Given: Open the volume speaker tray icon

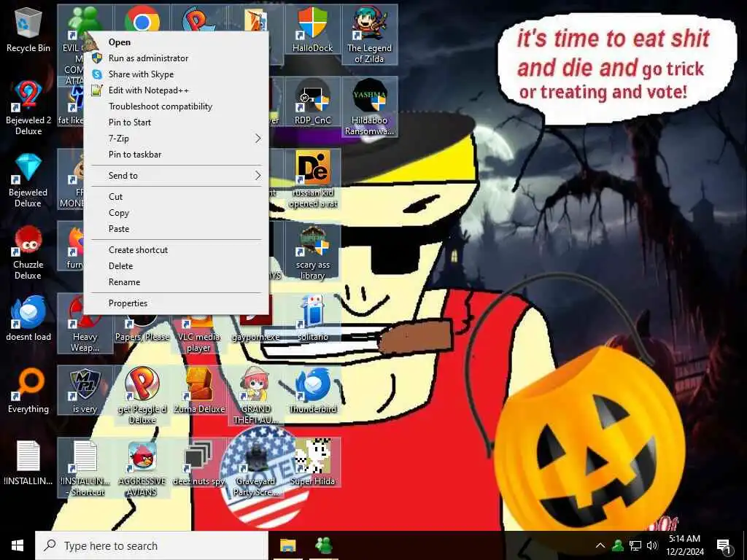Looking at the screenshot, I should [652, 545].
